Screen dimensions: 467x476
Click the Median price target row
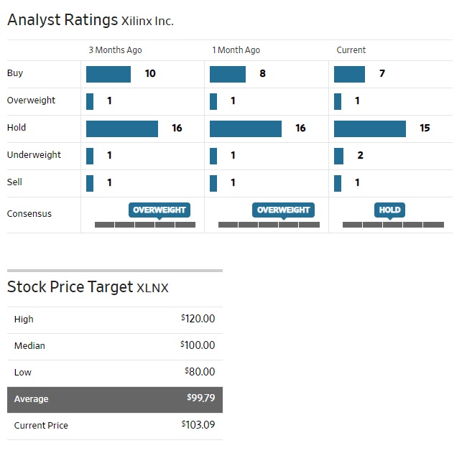115,346
